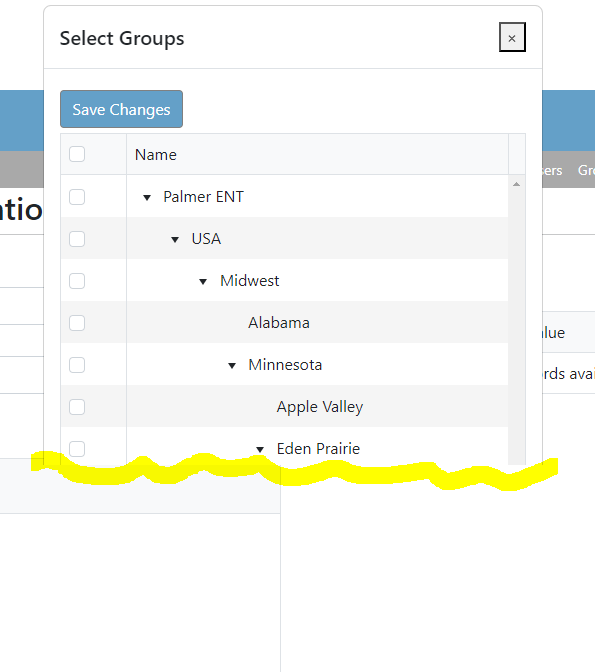Tick the Midwest row checkbox

click(x=77, y=281)
